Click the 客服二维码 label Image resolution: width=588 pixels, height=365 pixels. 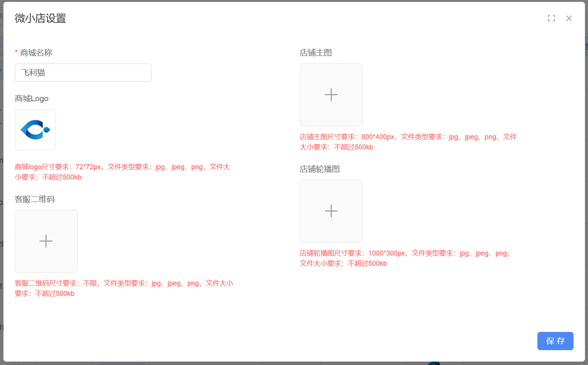pyautogui.click(x=35, y=199)
